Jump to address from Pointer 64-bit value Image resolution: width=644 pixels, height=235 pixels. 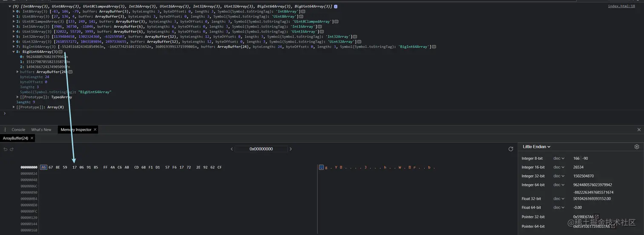pyautogui.click(x=614, y=226)
